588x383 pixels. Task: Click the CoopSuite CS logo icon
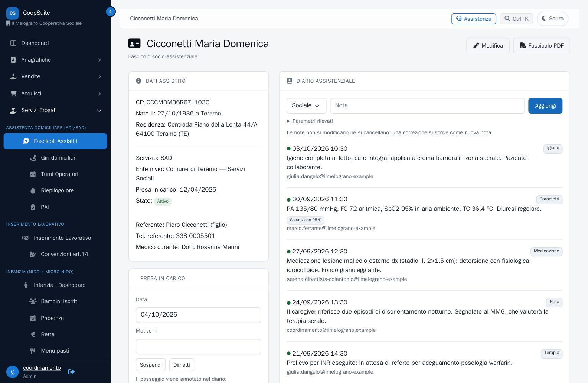pyautogui.click(x=13, y=13)
